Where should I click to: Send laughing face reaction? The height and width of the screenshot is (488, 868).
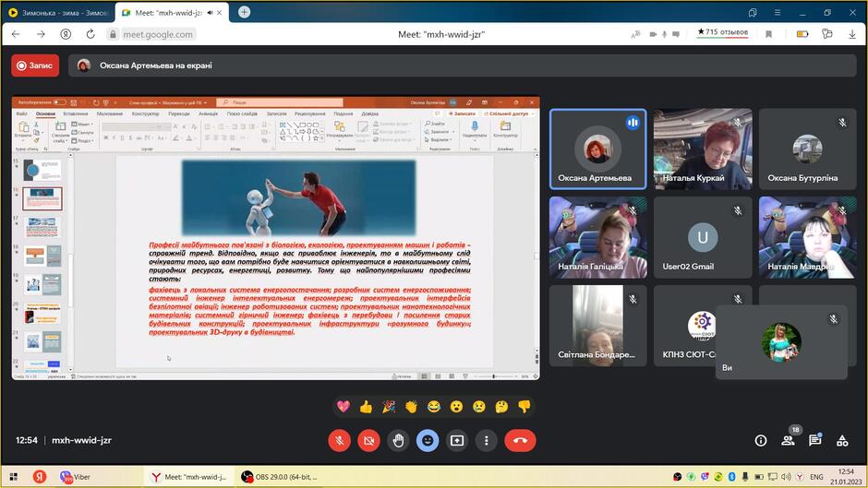(433, 407)
